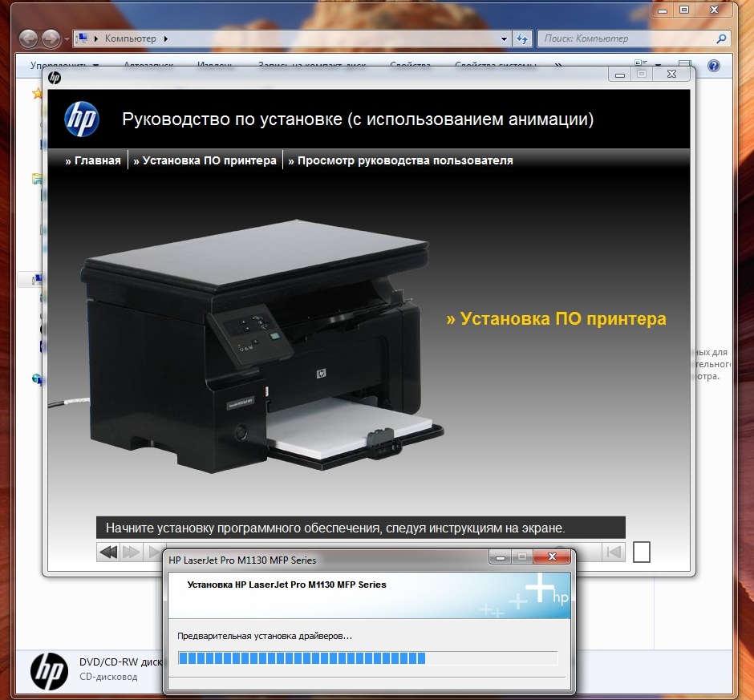Click the HP DVD/CD-RW drive icon

click(49, 670)
